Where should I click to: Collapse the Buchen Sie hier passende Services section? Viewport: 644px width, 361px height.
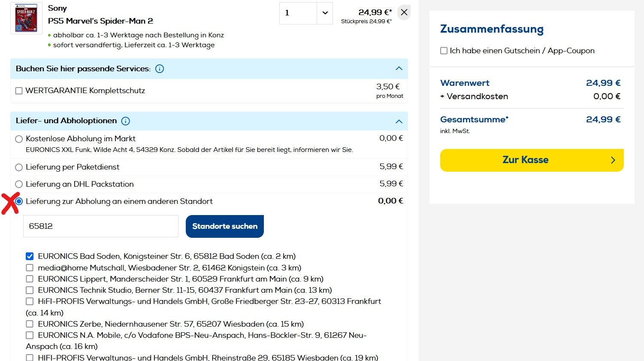point(399,69)
